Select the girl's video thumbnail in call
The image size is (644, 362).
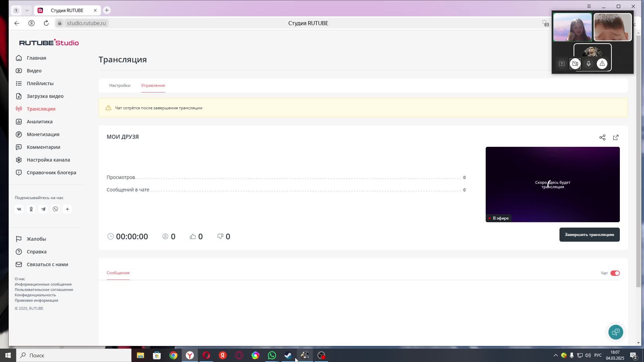click(573, 27)
